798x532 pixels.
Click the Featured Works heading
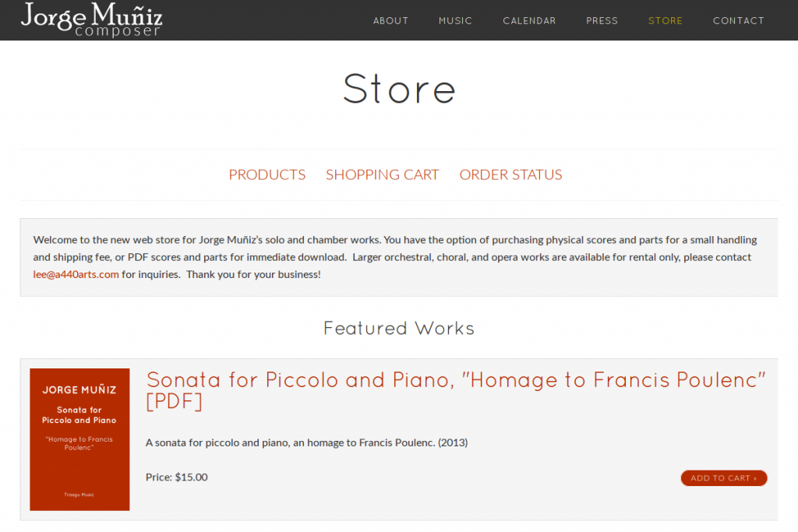click(399, 328)
